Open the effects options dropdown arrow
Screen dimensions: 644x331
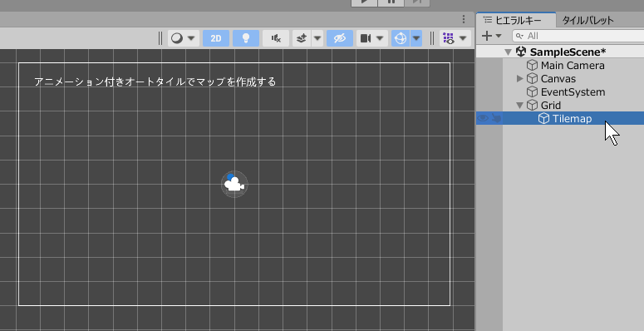[317, 38]
